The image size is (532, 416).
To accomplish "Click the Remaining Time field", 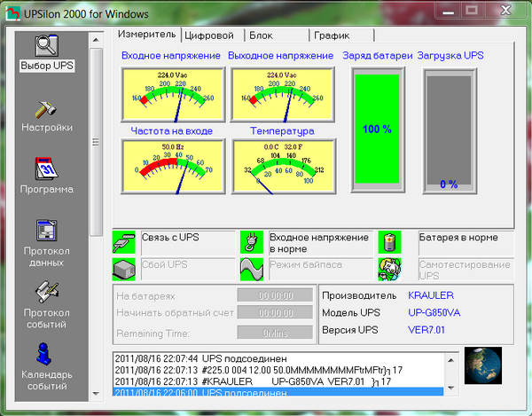I will tap(275, 333).
